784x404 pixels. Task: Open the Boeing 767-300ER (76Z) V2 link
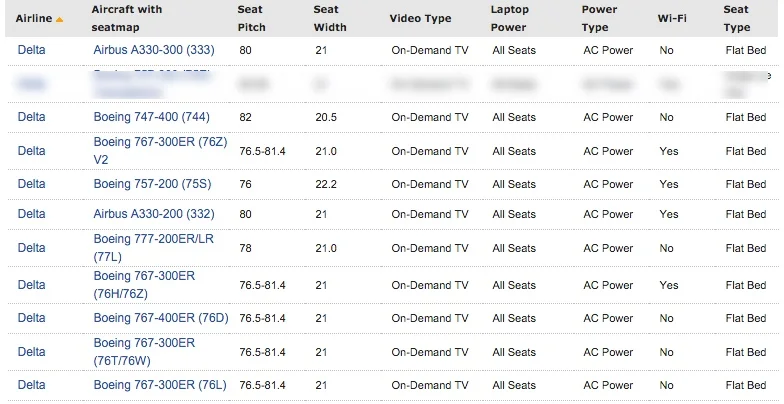coord(160,150)
